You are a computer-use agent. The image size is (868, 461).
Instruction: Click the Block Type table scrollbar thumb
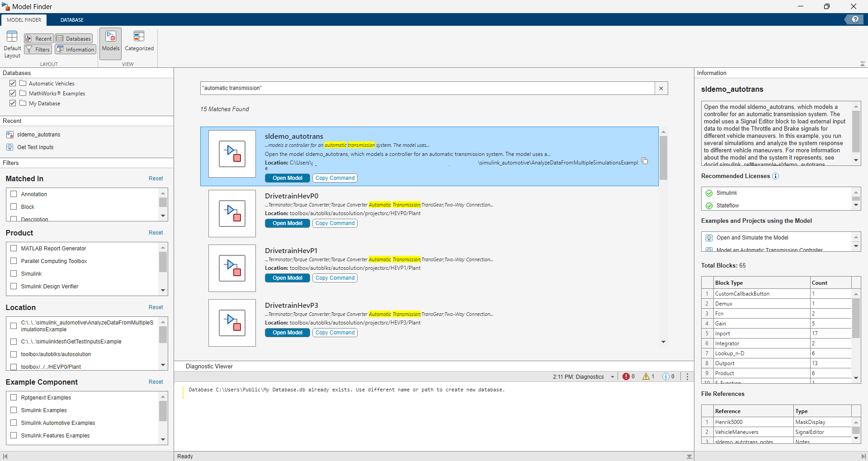coord(856,317)
